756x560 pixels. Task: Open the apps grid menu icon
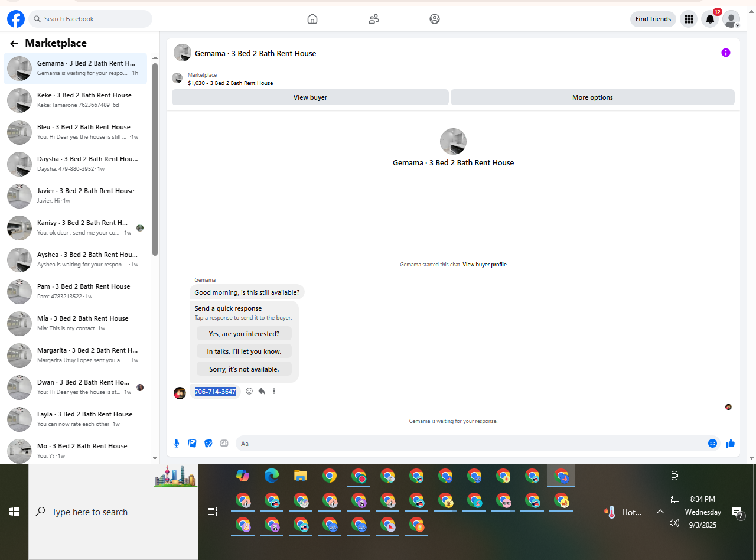click(689, 19)
